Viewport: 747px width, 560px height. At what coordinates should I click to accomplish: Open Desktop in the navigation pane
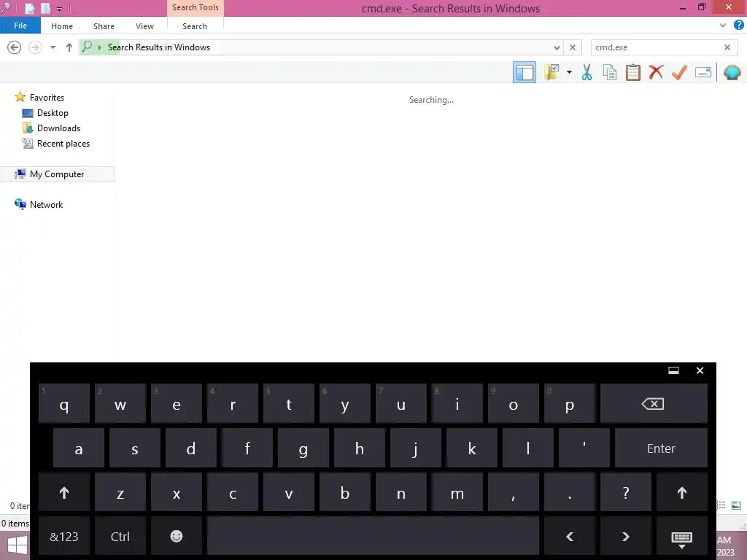point(53,113)
